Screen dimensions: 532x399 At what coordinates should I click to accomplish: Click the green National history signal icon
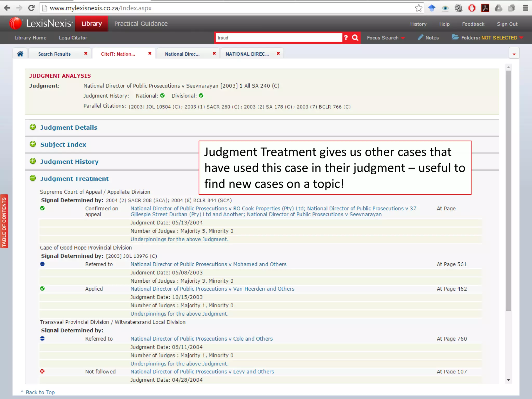[x=163, y=96]
